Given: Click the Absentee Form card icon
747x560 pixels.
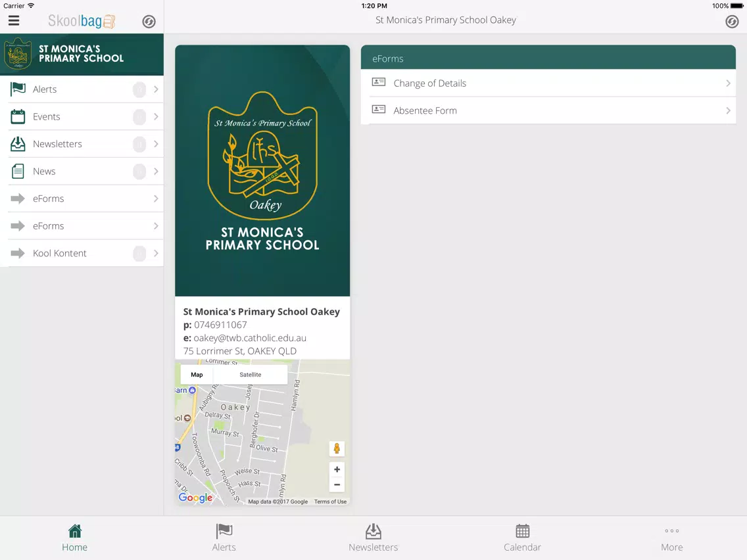Looking at the screenshot, I should pos(379,110).
